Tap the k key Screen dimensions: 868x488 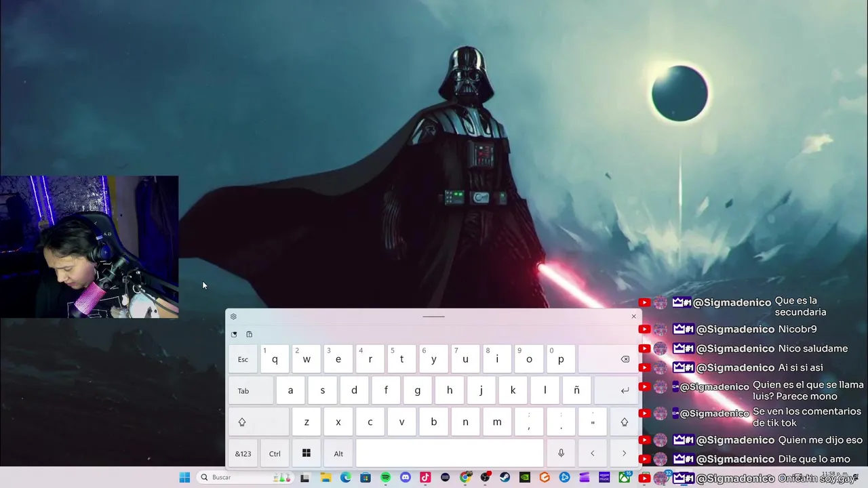pyautogui.click(x=513, y=390)
